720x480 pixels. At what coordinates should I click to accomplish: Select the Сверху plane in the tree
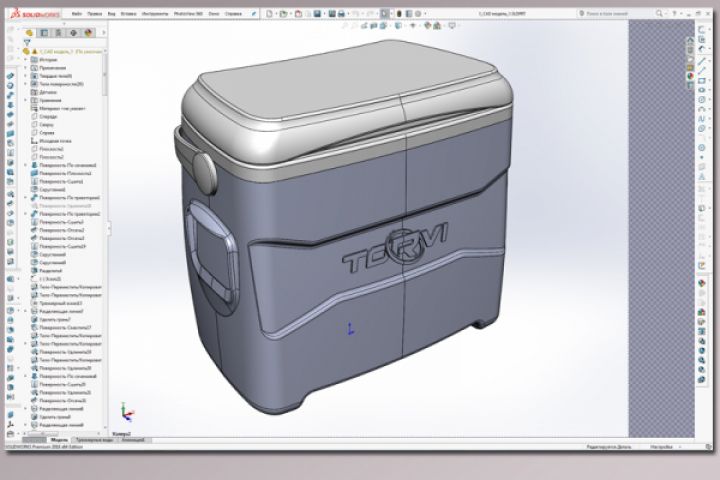(43, 124)
